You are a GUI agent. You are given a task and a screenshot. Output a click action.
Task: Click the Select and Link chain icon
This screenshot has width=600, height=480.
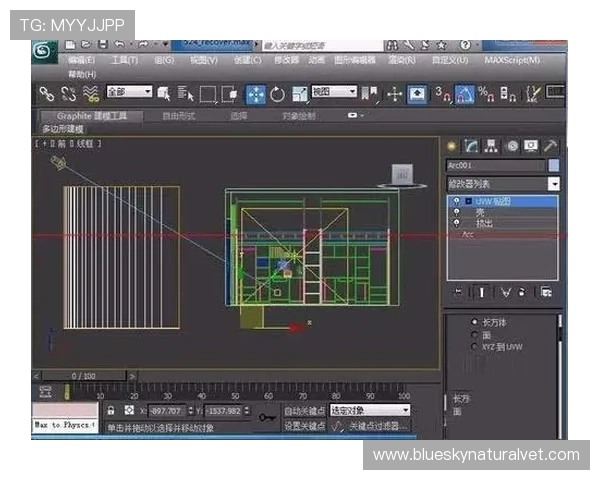[x=47, y=94]
